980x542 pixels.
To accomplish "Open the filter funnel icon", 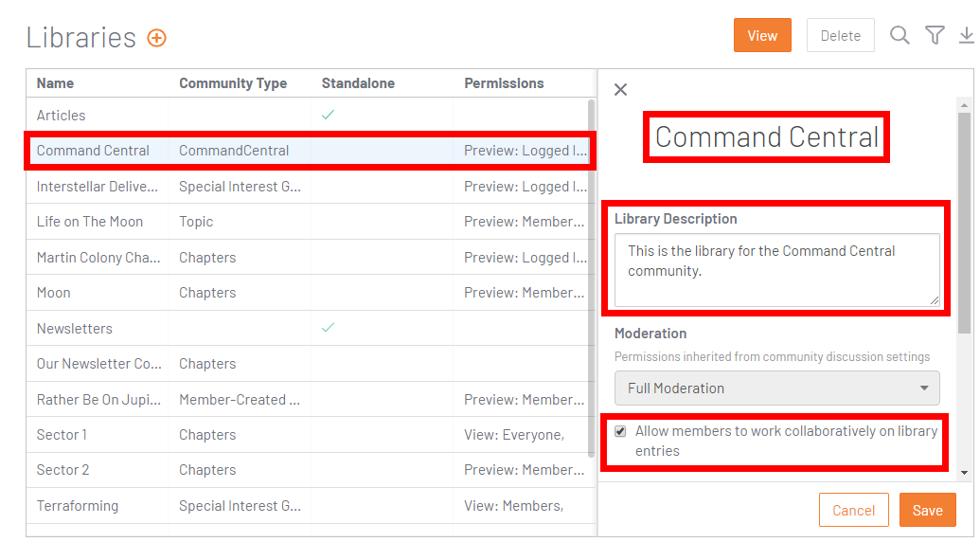I will [935, 35].
